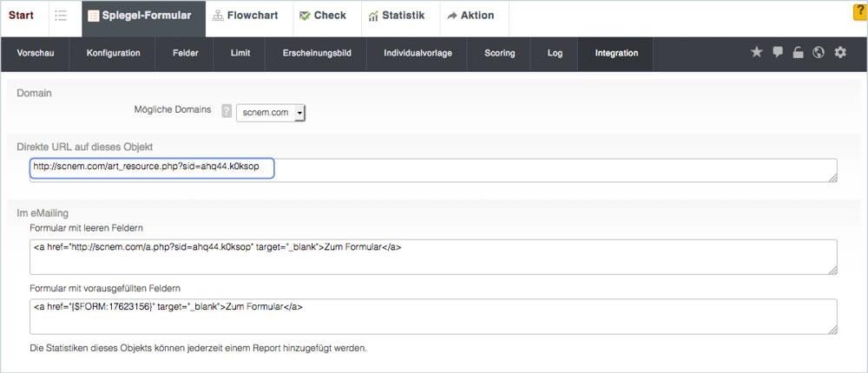The width and height of the screenshot is (868, 373).
Task: Open the Check tab
Action: (x=321, y=16)
